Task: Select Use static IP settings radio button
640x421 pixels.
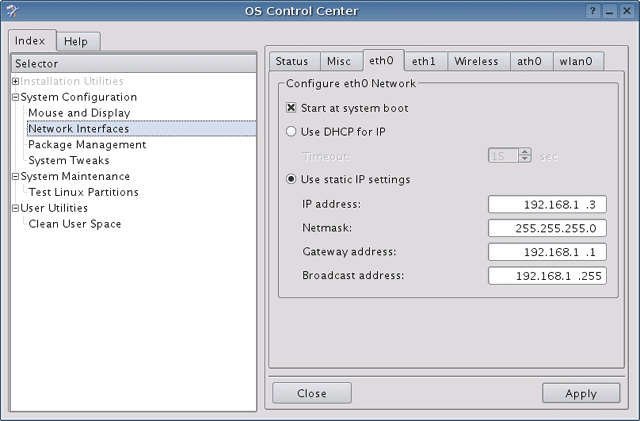Action: [291, 179]
